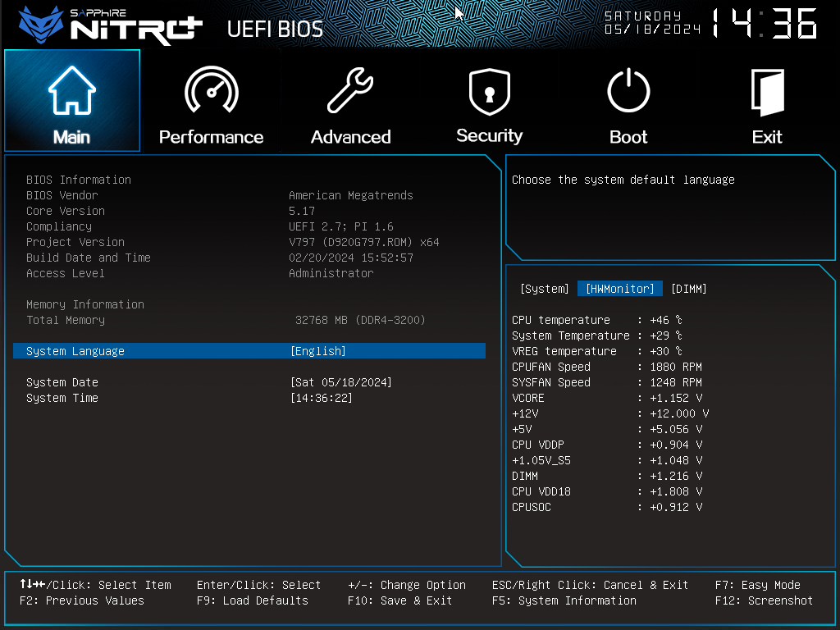
Task: Click the Sapphire Nitro+ logo
Action: pyautogui.click(x=110, y=25)
